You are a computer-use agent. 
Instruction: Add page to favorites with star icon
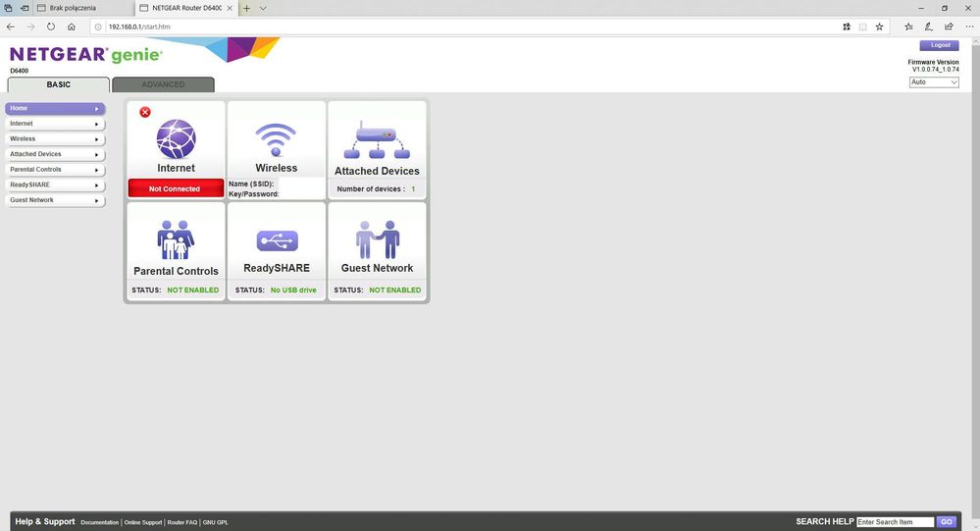879,27
